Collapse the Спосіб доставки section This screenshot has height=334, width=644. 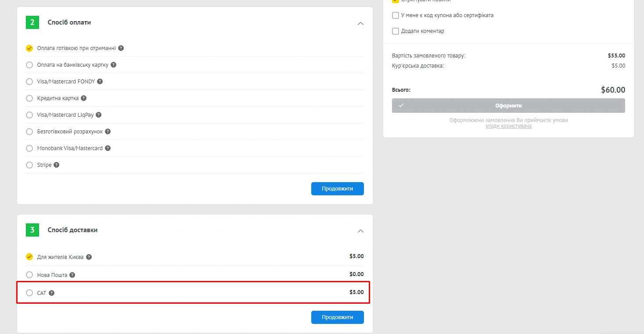coord(360,231)
